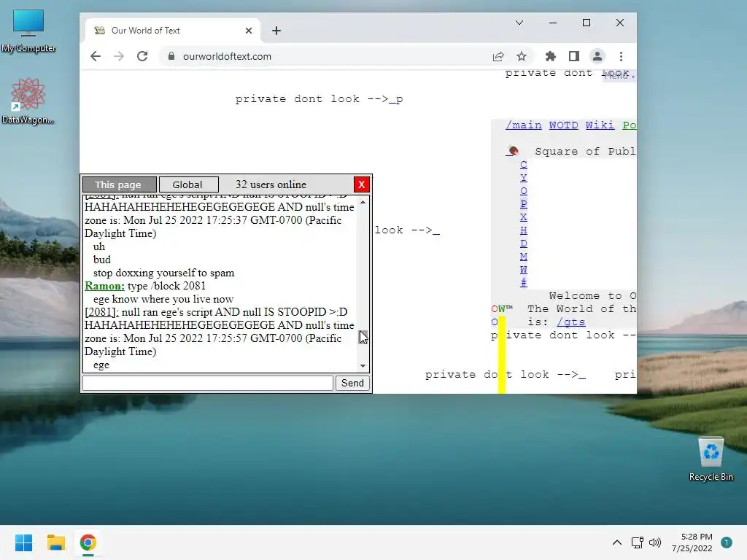
Task: Show hidden tray icons chevron
Action: [x=617, y=542]
